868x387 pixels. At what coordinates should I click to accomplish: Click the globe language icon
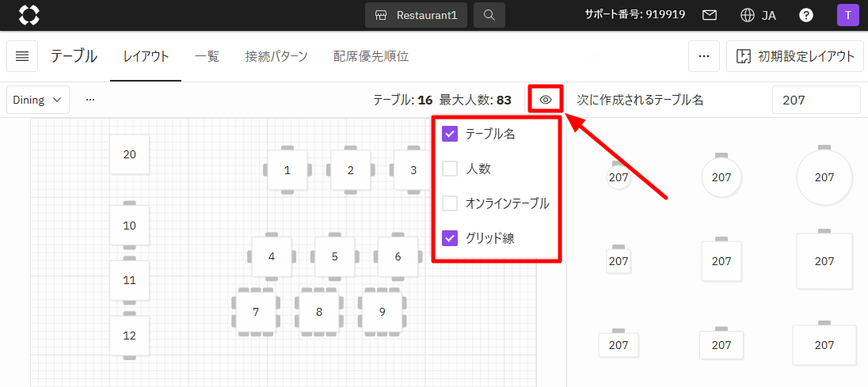pyautogui.click(x=747, y=15)
